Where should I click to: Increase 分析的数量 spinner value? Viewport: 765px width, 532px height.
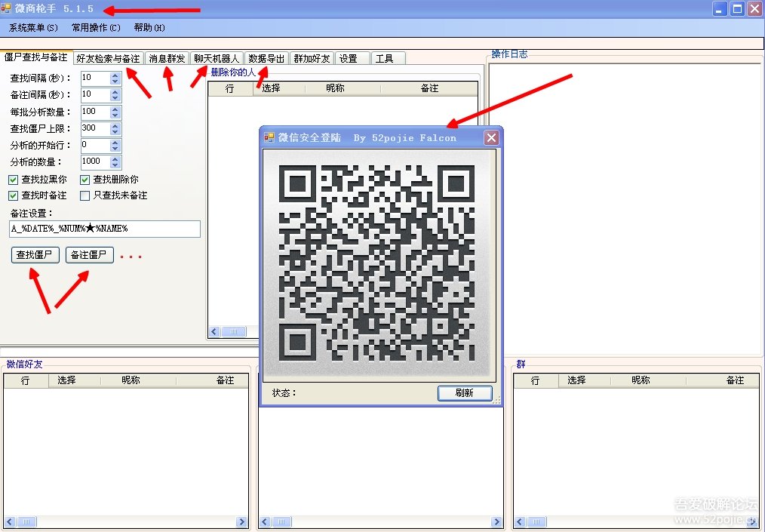115,159
